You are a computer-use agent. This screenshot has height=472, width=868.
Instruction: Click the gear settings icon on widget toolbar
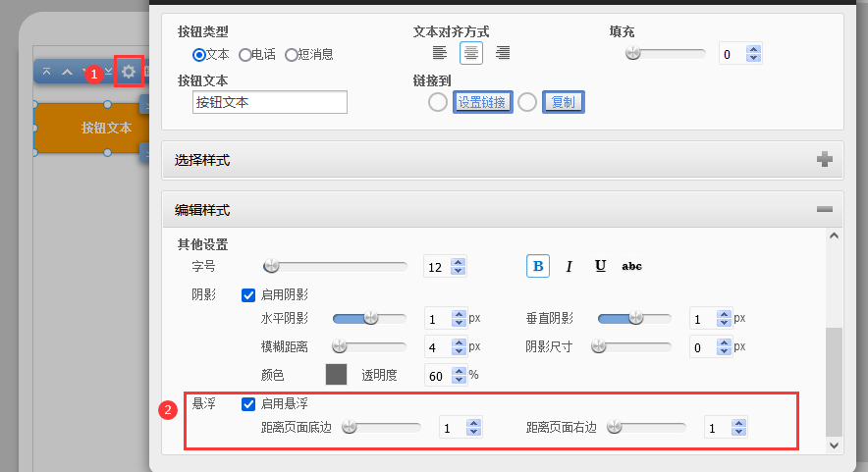[x=129, y=72]
